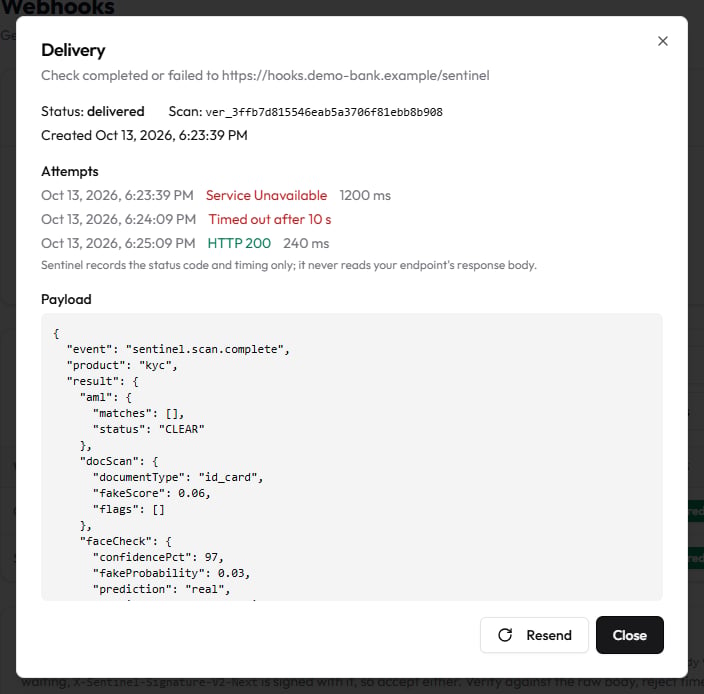704x694 pixels.
Task: Click the green 'HTTP 200' status
Action: coord(239,243)
